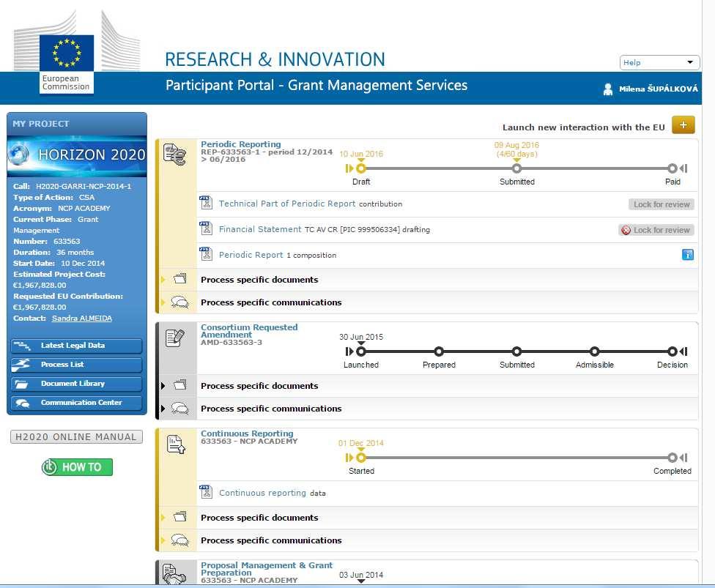The height and width of the screenshot is (588, 715).
Task: Click the Launch new interaction with the EU label
Action: point(583,127)
